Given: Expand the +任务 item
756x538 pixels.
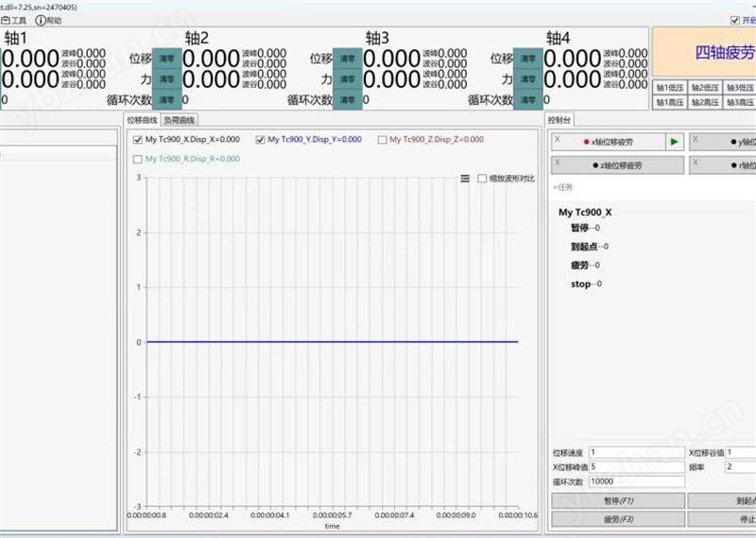Looking at the screenshot, I should point(563,187).
